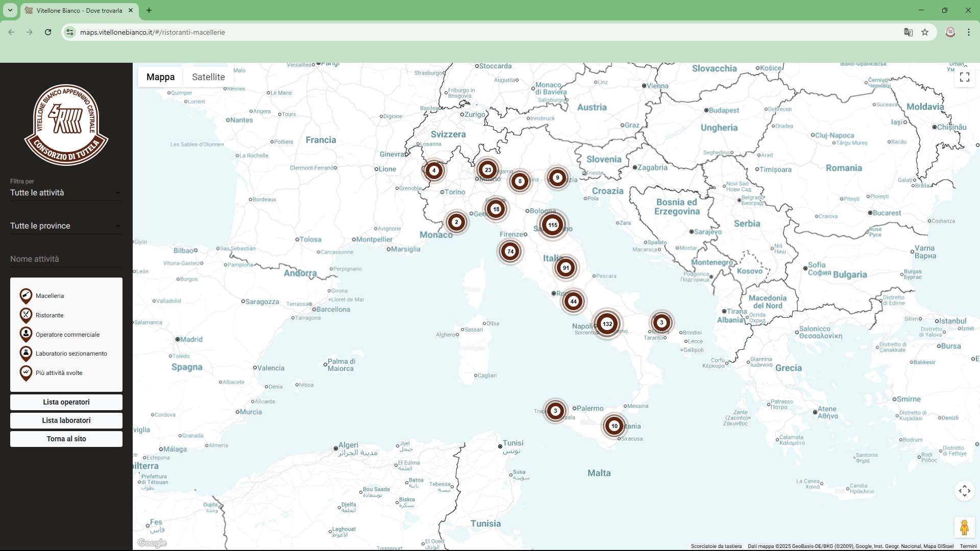Click the map cluster marker showing 115

click(x=553, y=225)
